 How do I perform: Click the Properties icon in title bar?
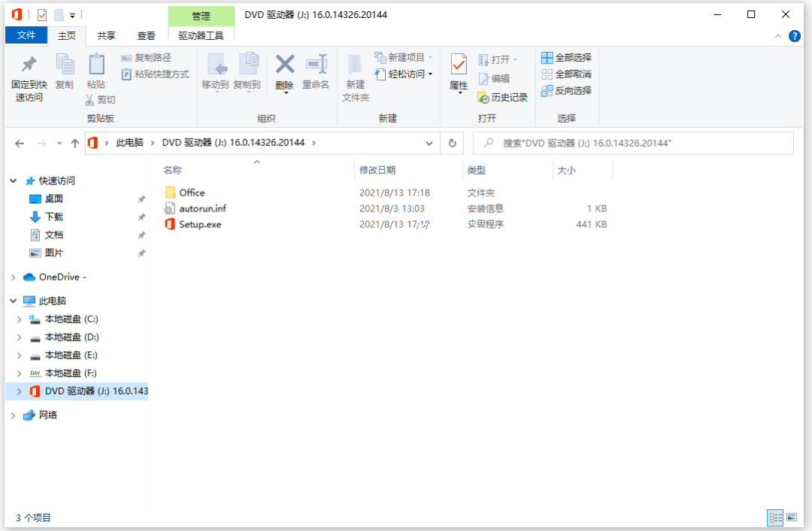[x=42, y=15]
